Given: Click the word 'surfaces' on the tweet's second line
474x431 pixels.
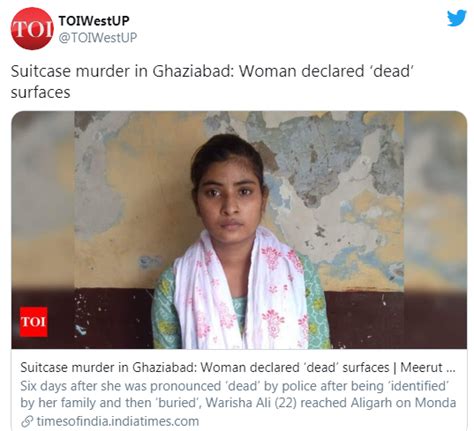Looking at the screenshot, I should click(x=40, y=92).
